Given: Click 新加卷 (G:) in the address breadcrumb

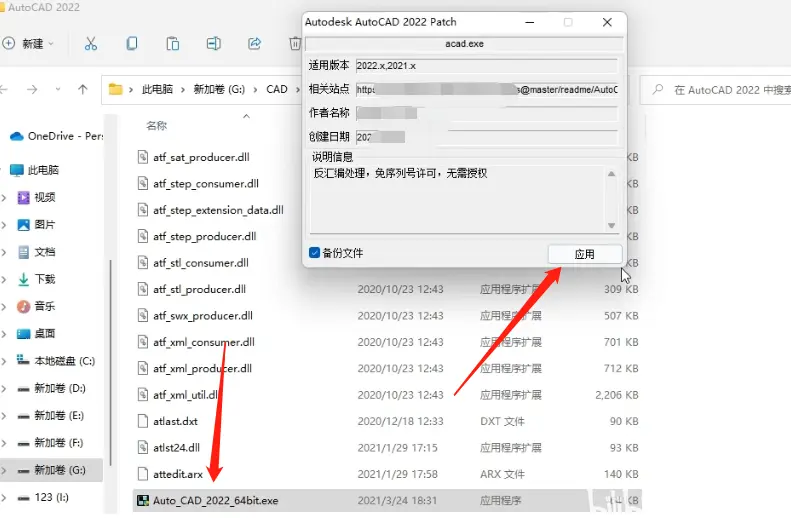Looking at the screenshot, I should pyautogui.click(x=219, y=89).
